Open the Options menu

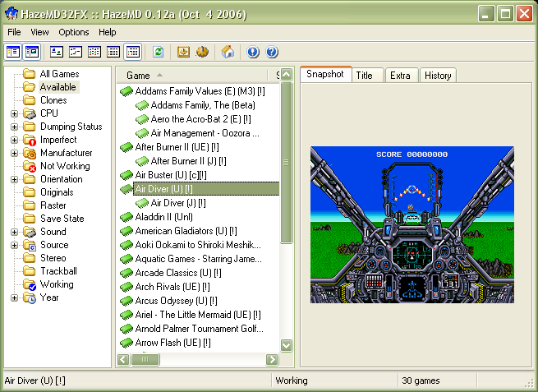click(74, 32)
